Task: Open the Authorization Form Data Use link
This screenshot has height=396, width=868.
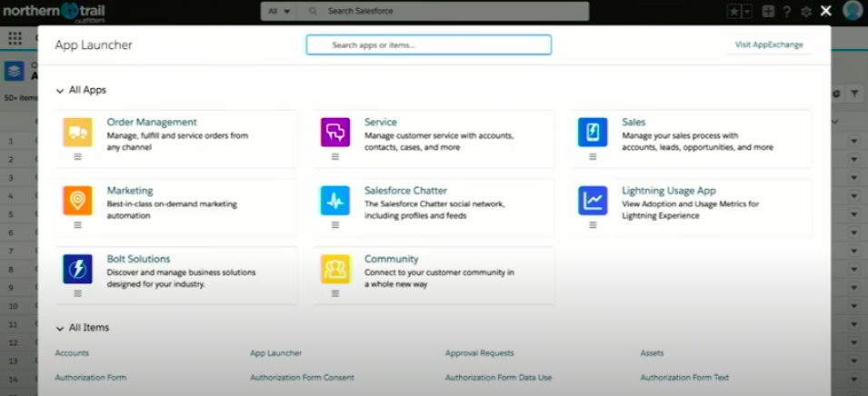Action: 499,378
